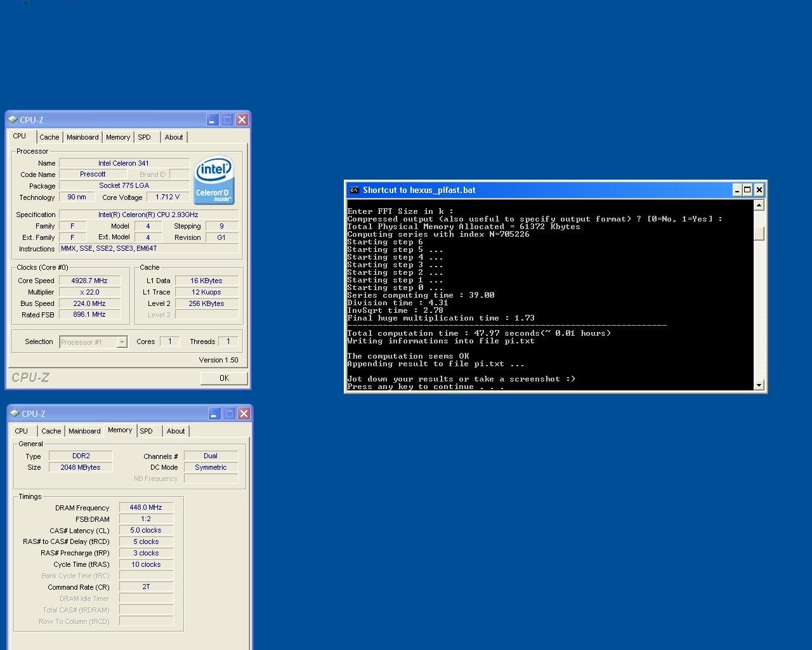The height and width of the screenshot is (650, 812).
Task: Click the Code Name field showing Prescott
Action: pyautogui.click(x=93, y=174)
